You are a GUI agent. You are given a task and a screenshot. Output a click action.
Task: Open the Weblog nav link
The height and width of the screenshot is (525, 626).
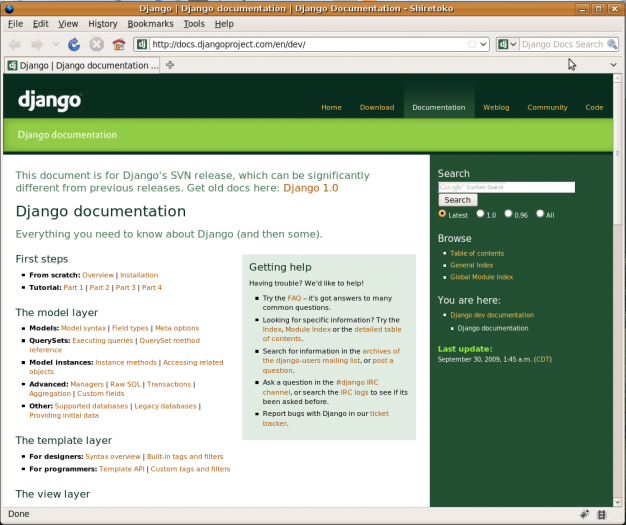pyautogui.click(x=496, y=107)
